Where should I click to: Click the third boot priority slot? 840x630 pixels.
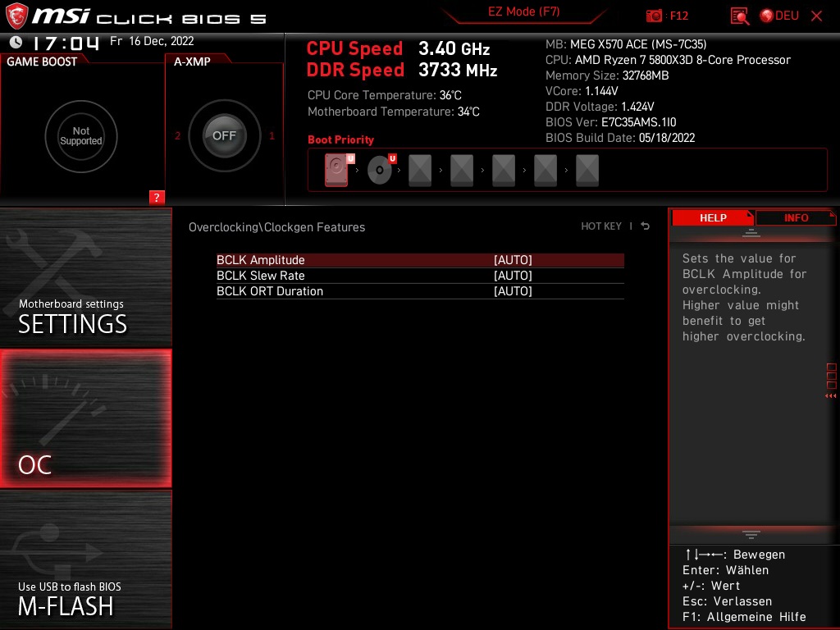[x=420, y=171]
